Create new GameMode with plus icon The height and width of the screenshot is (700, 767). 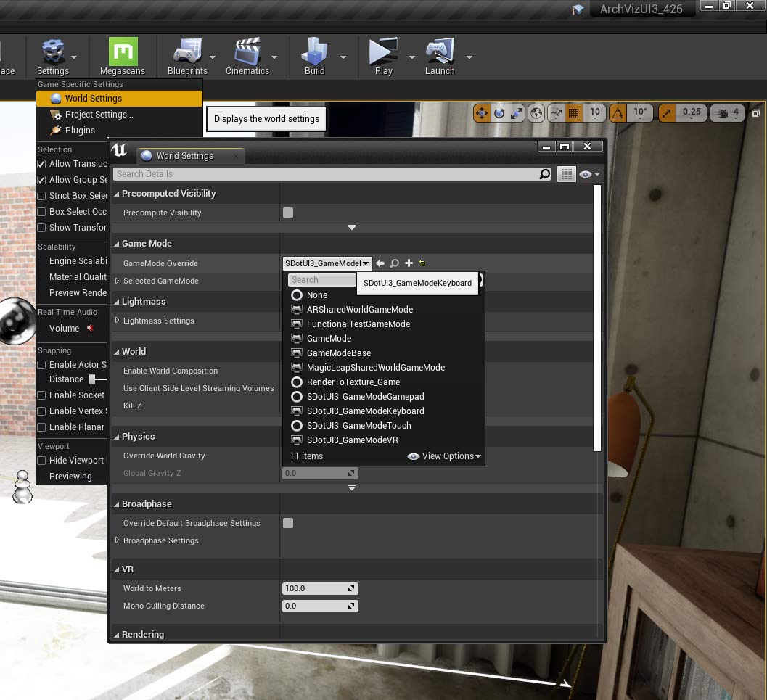coord(409,263)
